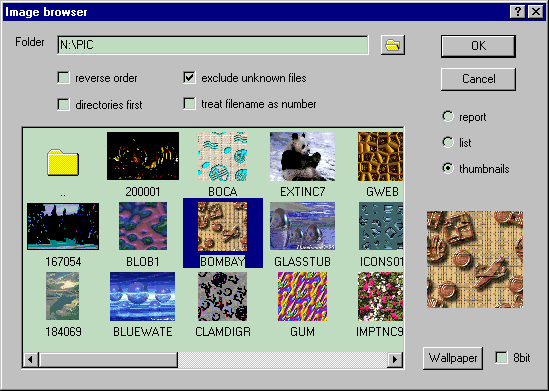Viewport: 549px width, 391px height.
Task: Click the GUM file name label
Action: tap(302, 332)
